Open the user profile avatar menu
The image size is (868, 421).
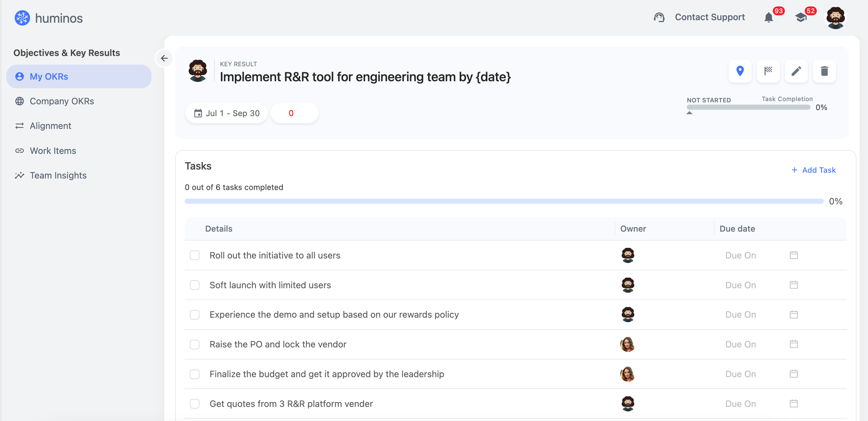[835, 18]
